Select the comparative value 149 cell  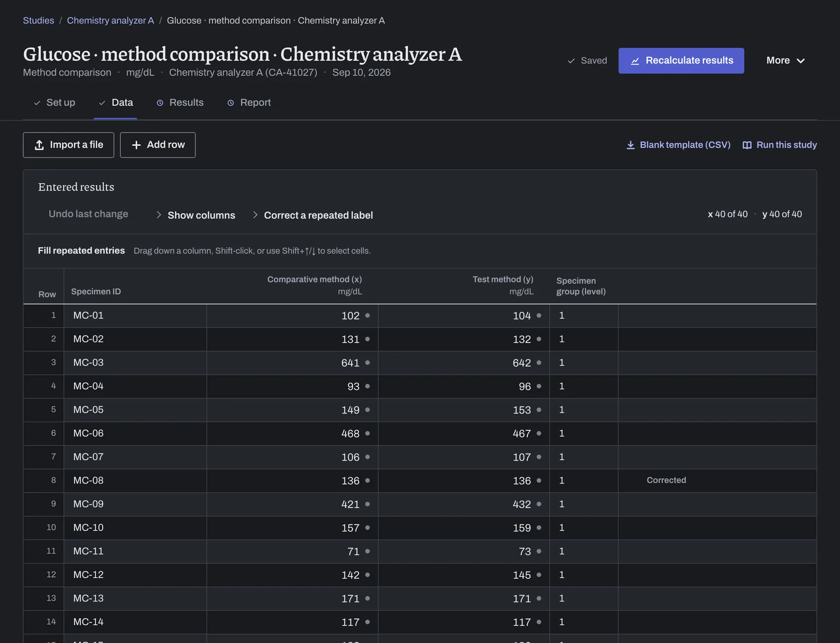[293, 410]
